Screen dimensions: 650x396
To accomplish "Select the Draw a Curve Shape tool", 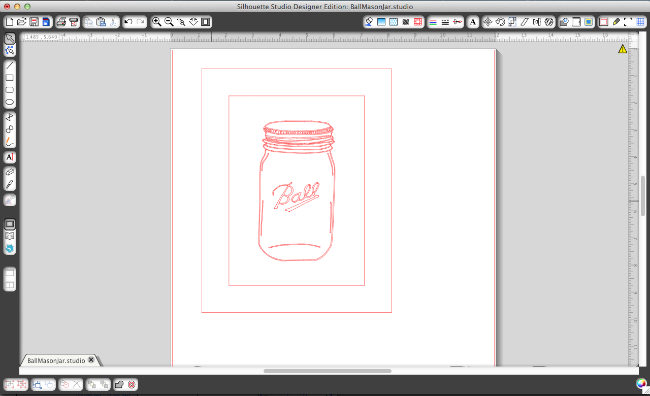I will pos(10,129).
